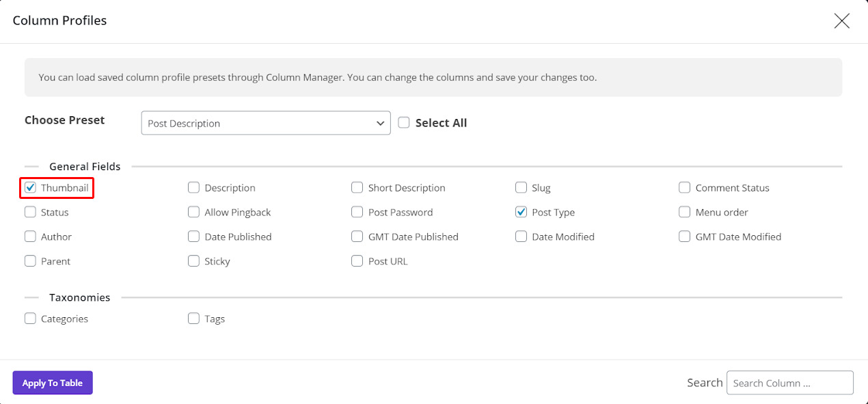Close the Column Profiles dialog

click(x=841, y=21)
